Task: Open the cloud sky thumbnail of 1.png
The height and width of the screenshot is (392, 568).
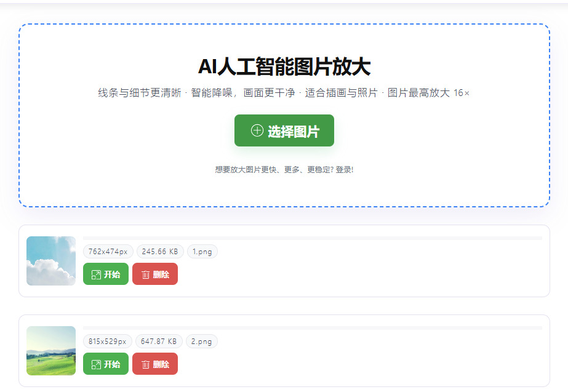Action: [x=51, y=261]
